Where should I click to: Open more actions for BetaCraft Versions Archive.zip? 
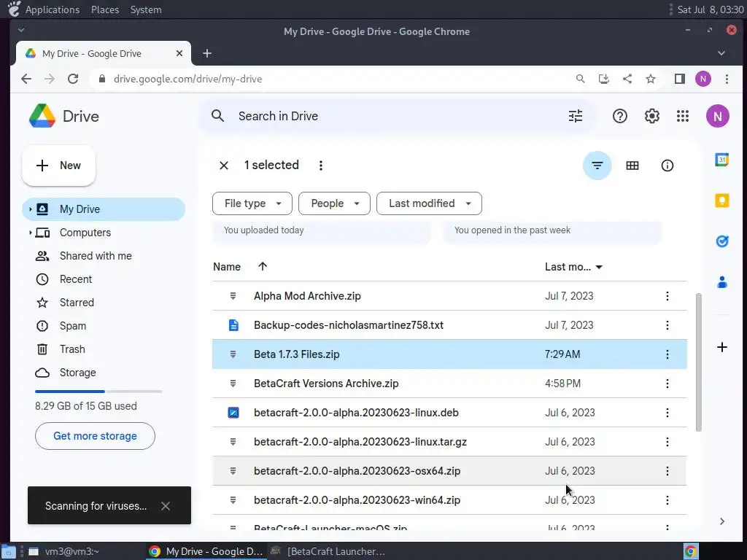(x=667, y=384)
